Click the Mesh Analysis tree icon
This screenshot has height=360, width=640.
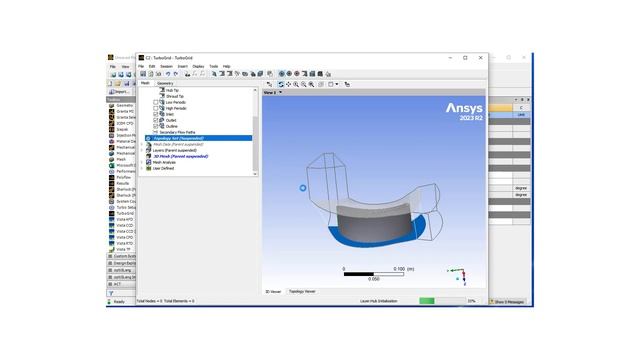[x=149, y=162]
